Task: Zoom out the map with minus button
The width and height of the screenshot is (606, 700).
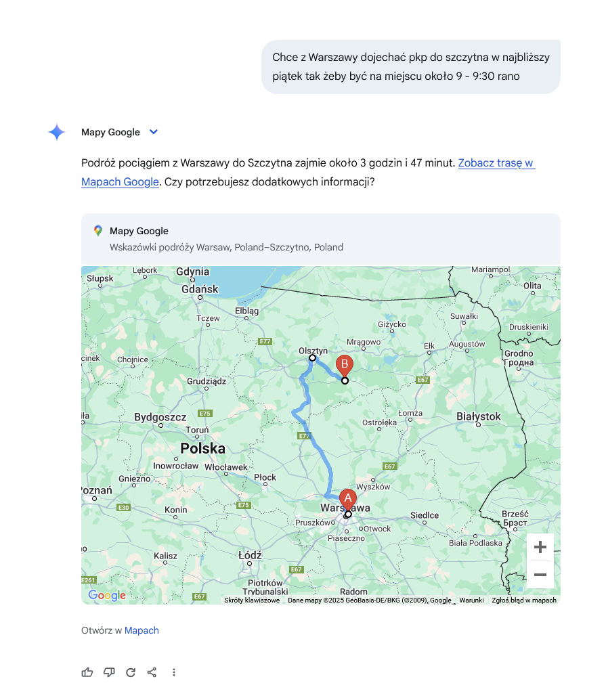Action: 540,575
